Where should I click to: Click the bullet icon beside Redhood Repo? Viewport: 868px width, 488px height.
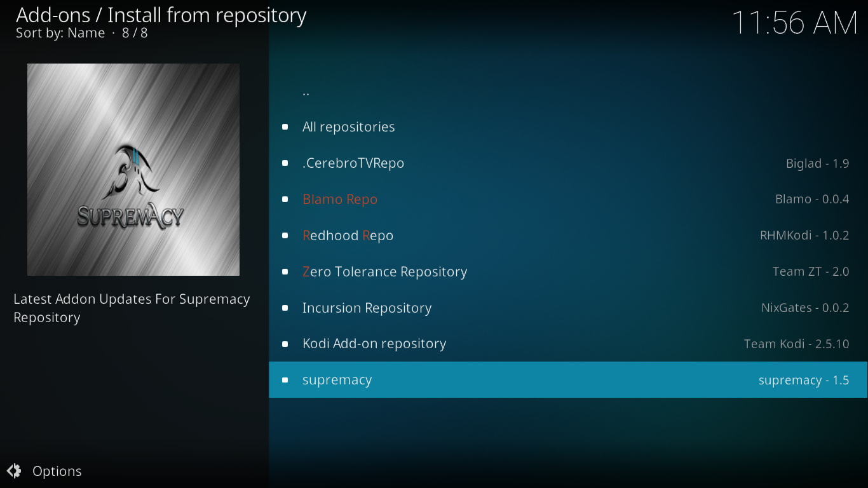pos(285,236)
